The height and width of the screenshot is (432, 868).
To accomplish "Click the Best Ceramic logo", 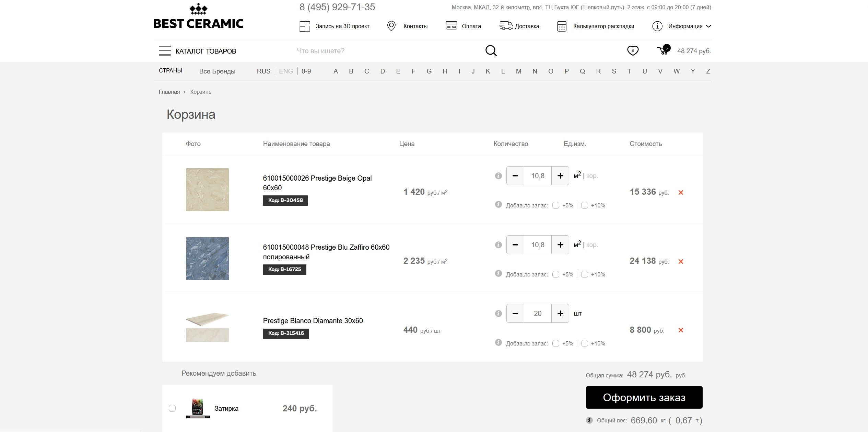I will click(198, 16).
